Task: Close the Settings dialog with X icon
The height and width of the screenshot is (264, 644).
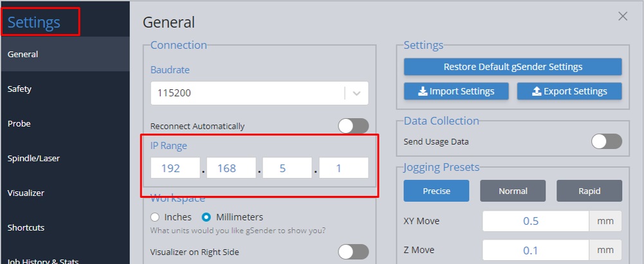Action: [x=622, y=17]
